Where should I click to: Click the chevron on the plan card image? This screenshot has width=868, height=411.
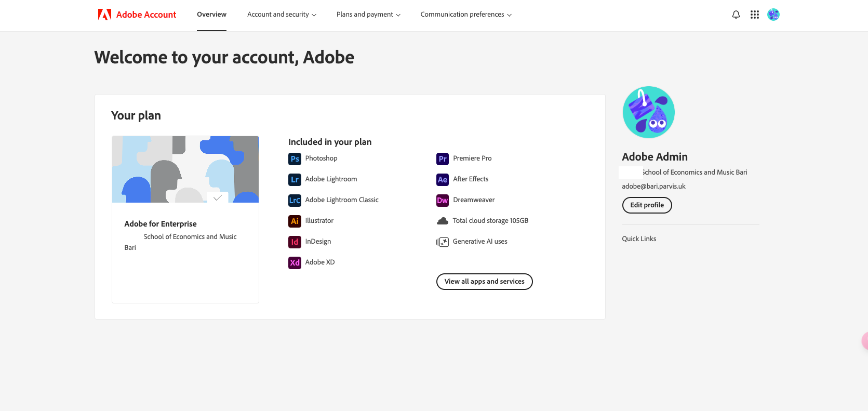tap(218, 197)
